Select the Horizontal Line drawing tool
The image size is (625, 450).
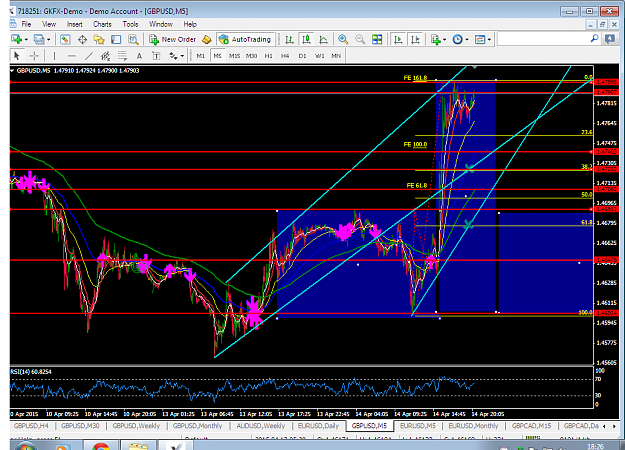[71, 56]
